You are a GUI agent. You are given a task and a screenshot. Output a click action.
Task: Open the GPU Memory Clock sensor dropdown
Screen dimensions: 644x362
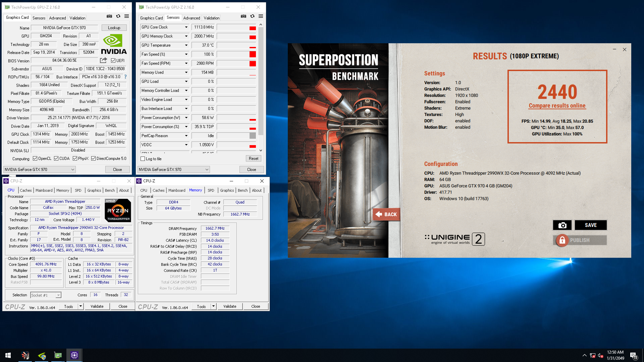click(x=186, y=36)
